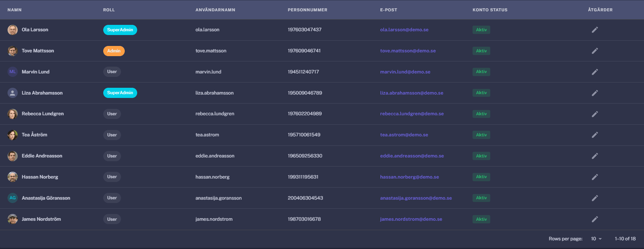Click the SuperAdmin badge for Liza Abrahamsson

120,93
